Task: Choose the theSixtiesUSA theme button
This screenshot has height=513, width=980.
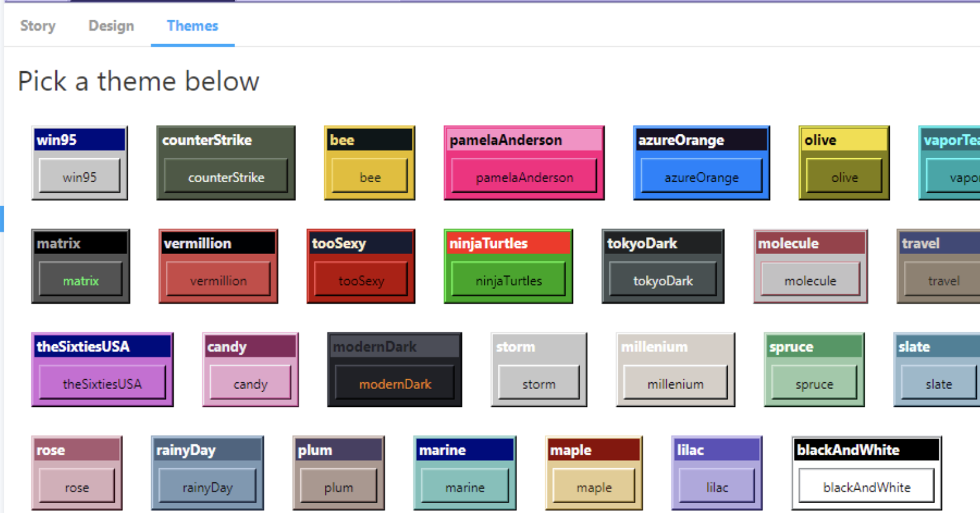Action: click(102, 384)
